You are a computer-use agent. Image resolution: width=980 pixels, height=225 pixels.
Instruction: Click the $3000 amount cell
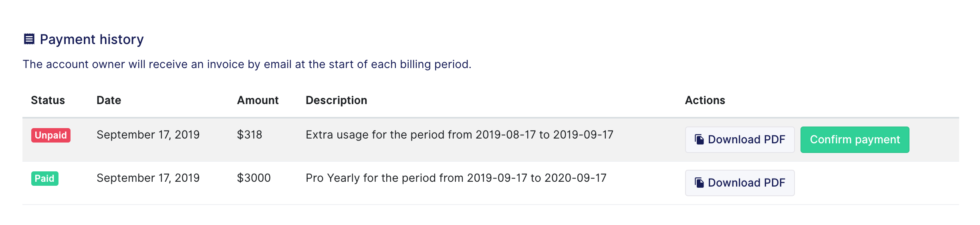pyautogui.click(x=254, y=178)
